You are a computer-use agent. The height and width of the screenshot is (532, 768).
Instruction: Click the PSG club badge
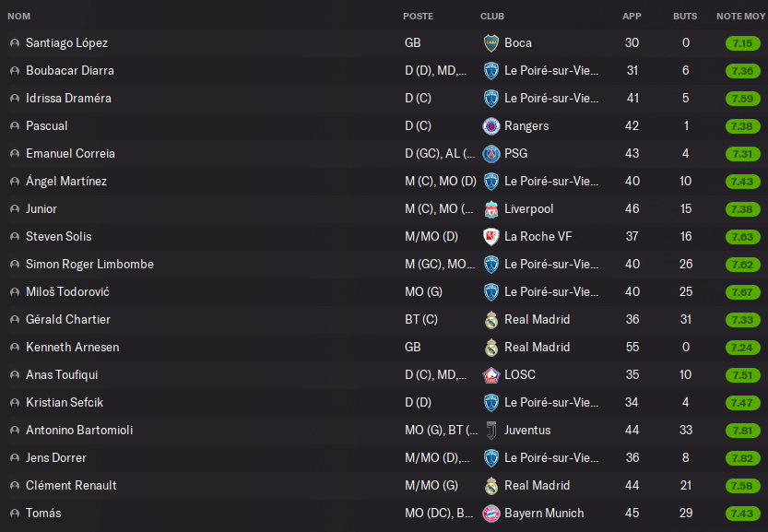[490, 153]
